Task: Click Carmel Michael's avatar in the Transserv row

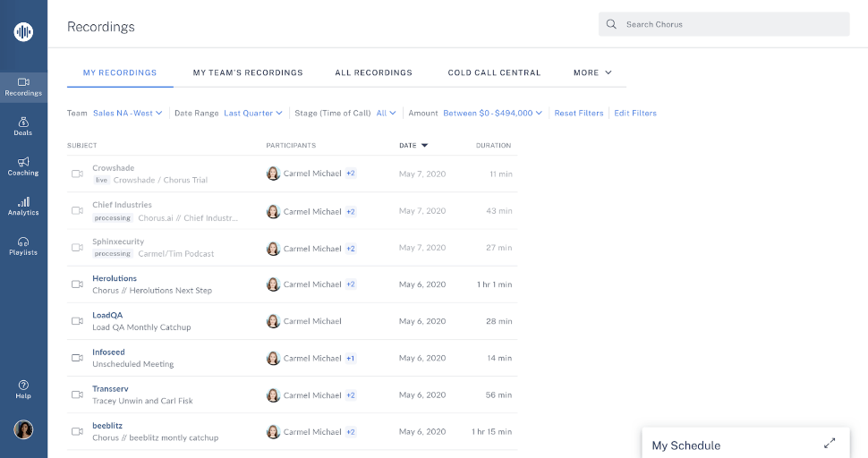Action: tap(273, 395)
